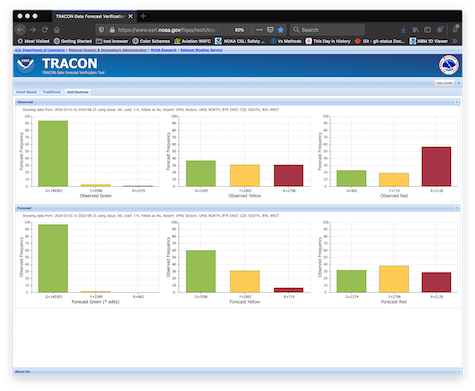
Task: Switch to the Traditional tab
Action: coord(52,92)
